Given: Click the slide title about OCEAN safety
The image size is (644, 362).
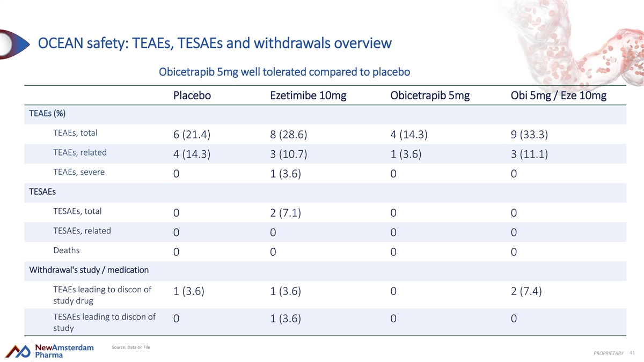Looking at the screenshot, I should 215,42.
